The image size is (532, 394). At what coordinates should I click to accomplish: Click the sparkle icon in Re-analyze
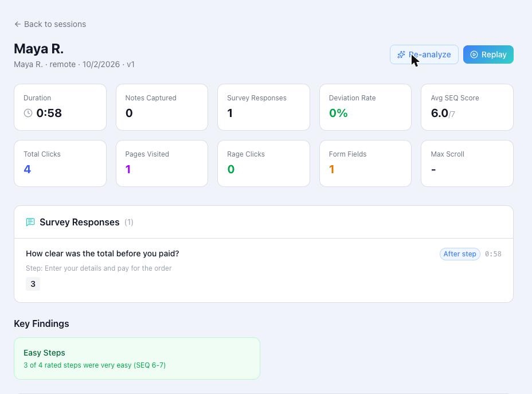401,54
